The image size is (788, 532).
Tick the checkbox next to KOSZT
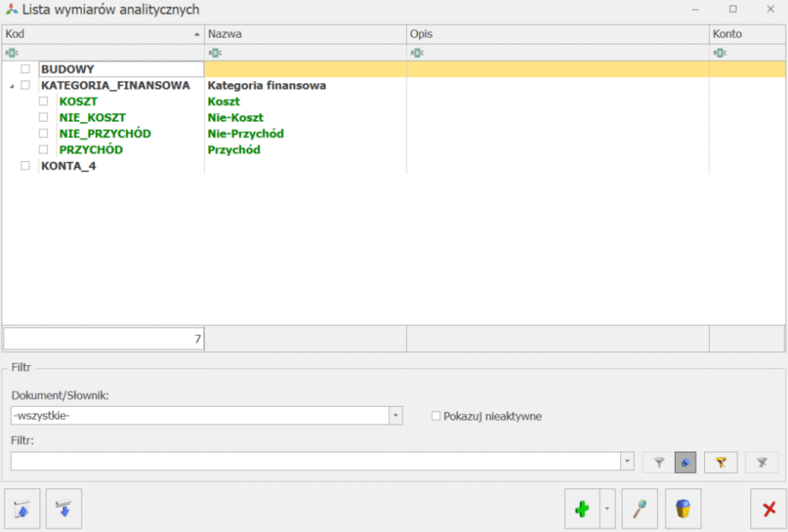[43, 102]
